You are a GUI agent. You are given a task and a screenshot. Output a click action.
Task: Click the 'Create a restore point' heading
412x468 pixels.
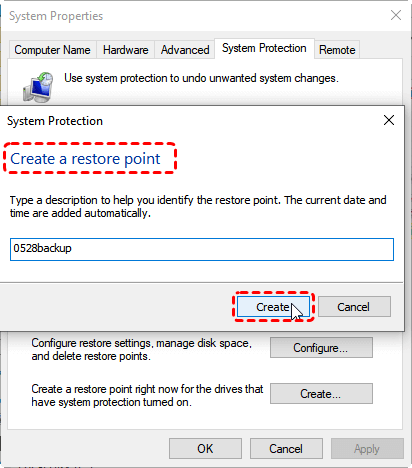pos(85,159)
